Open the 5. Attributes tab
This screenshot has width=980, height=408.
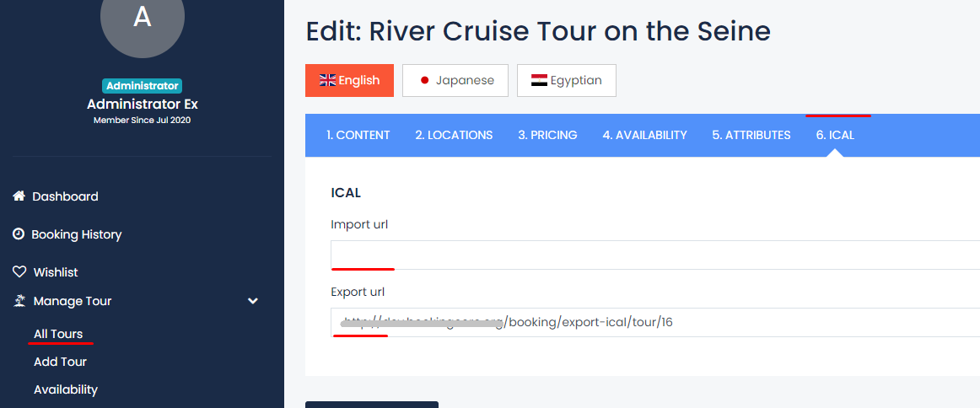751,135
